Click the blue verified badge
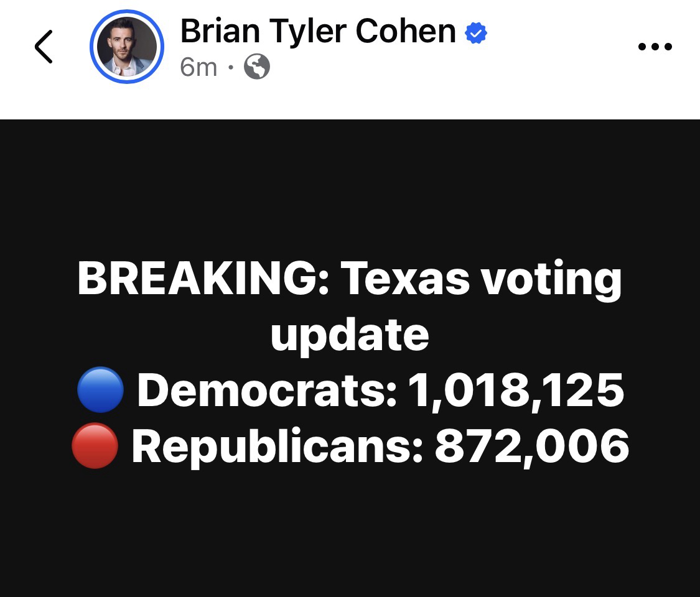The height and width of the screenshot is (597, 700). coord(476,33)
